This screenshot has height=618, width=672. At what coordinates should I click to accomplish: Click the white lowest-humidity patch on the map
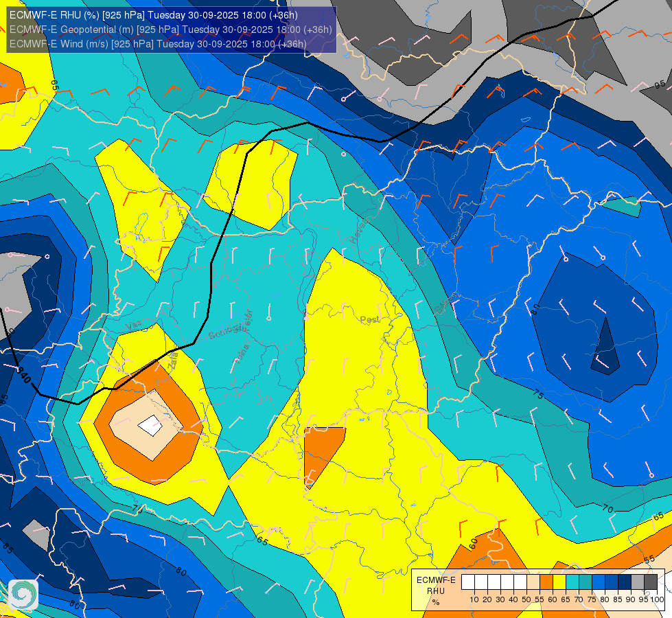tap(150, 426)
